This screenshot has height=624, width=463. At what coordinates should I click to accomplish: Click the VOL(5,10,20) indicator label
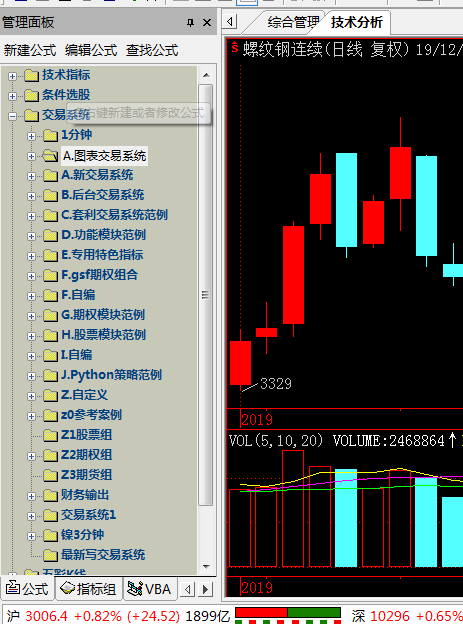click(x=276, y=441)
